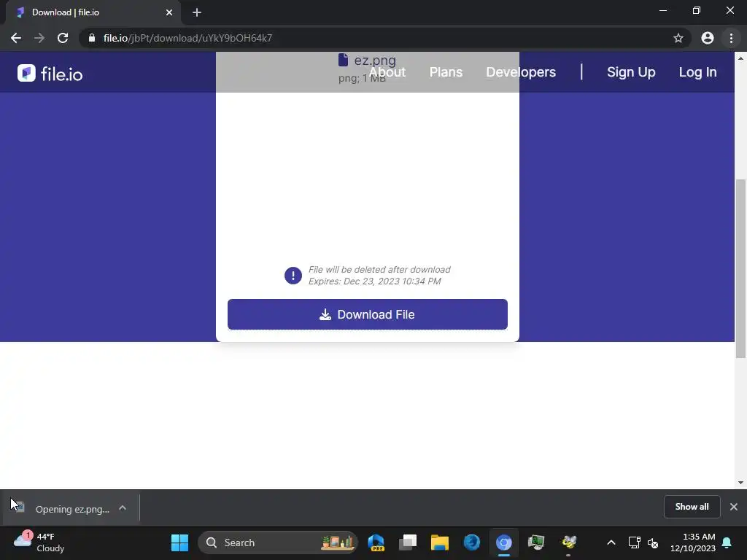
Task: Click the exclamation info icon
Action: coord(293,275)
